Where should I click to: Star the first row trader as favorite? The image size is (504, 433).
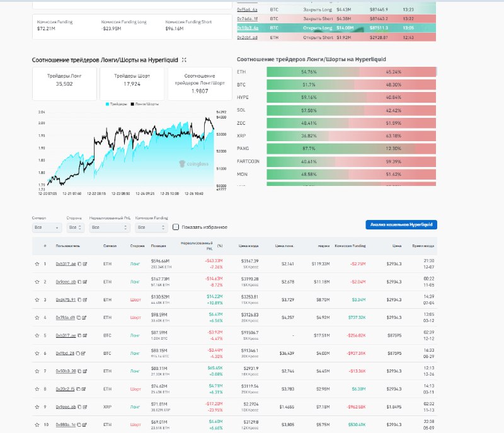tap(37, 264)
